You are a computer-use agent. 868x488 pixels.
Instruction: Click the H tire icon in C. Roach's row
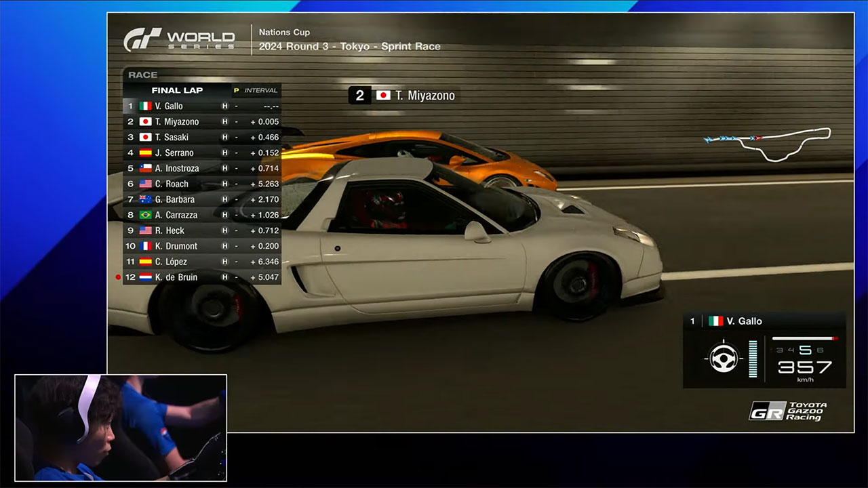coord(224,184)
